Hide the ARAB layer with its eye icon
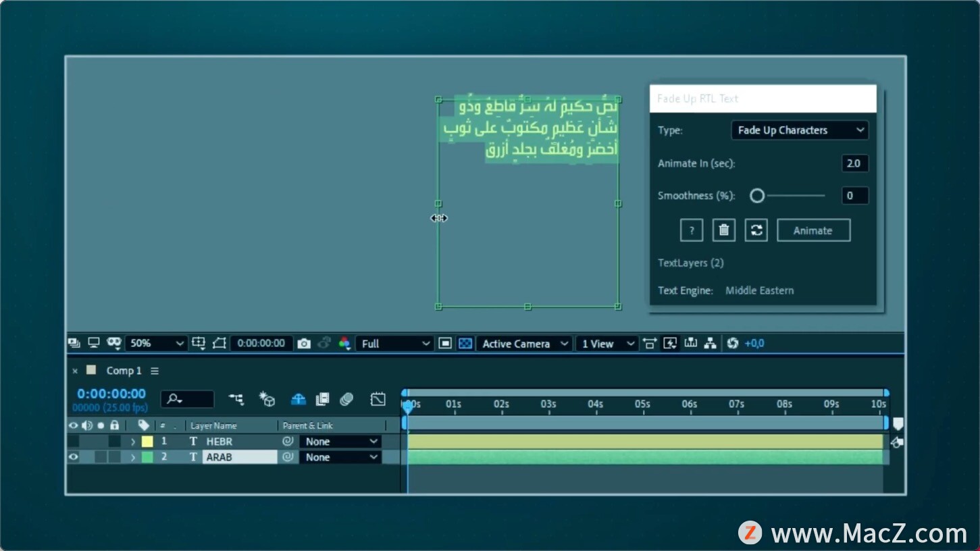This screenshot has height=551, width=980. (73, 456)
